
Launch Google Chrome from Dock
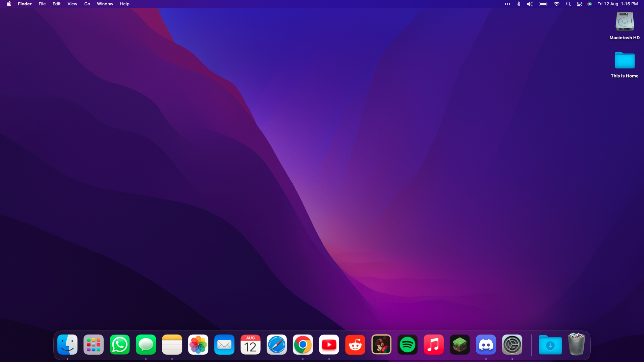[x=303, y=345]
